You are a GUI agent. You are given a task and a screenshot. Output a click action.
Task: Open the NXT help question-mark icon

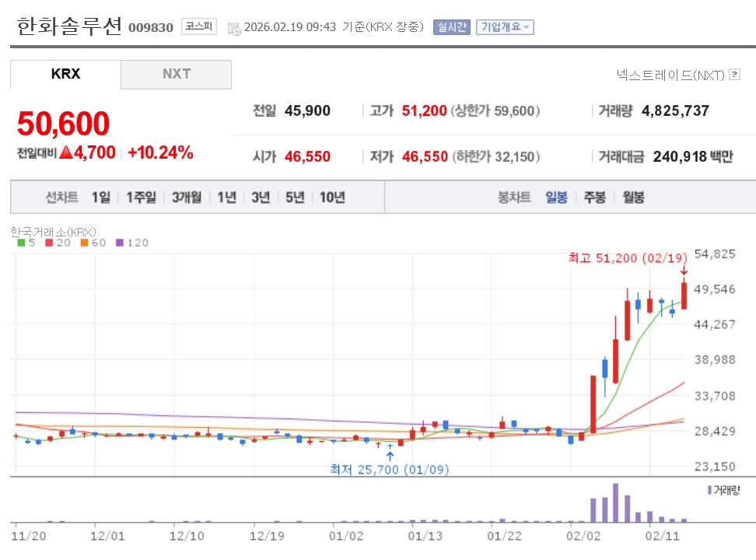(x=734, y=75)
